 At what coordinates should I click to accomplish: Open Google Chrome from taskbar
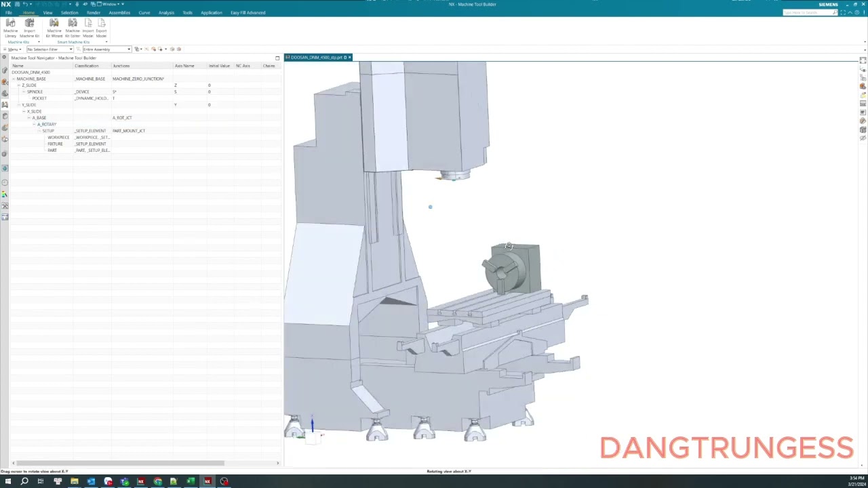158,481
